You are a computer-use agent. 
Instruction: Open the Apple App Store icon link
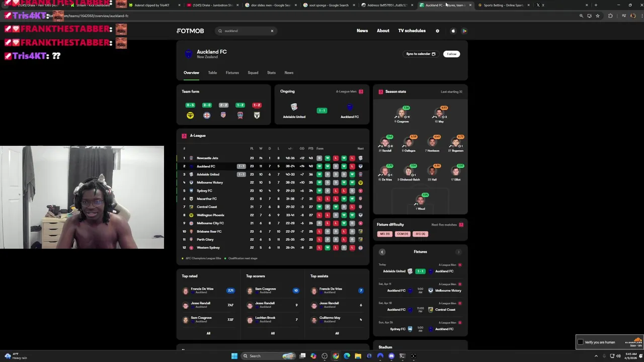[453, 31]
